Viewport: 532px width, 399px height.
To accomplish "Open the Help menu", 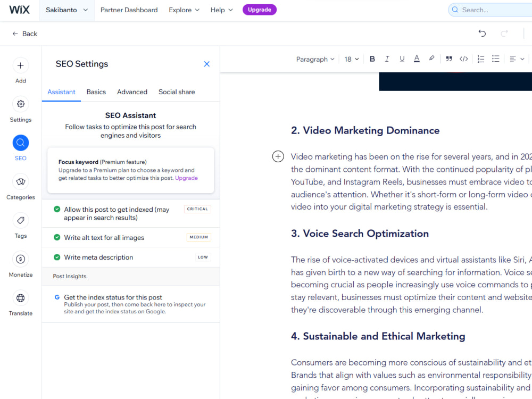I will click(221, 10).
